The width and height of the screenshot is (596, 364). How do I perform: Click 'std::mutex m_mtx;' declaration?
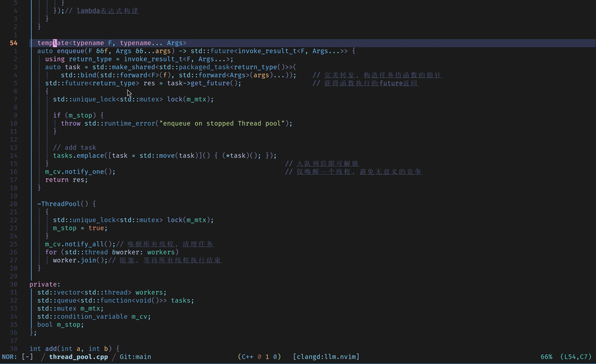(x=70, y=309)
